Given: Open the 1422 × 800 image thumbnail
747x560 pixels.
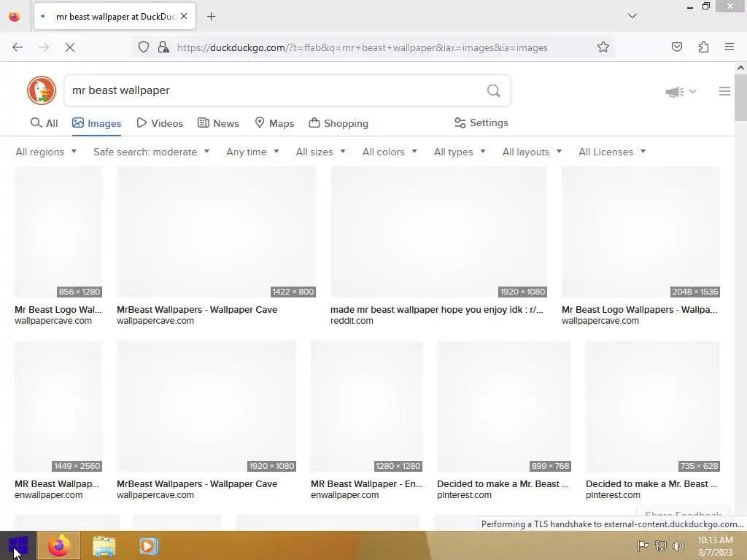Looking at the screenshot, I should coord(216,232).
